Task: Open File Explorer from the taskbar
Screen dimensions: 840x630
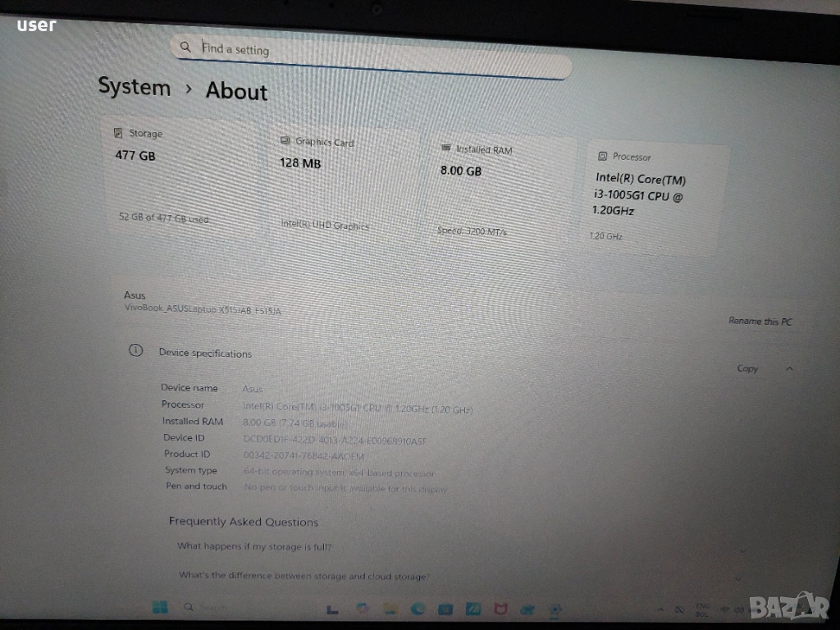Action: [389, 609]
